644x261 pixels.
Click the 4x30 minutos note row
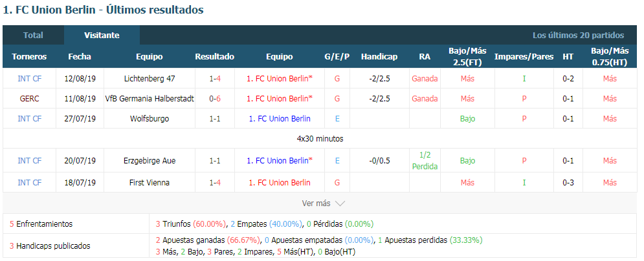click(x=320, y=139)
